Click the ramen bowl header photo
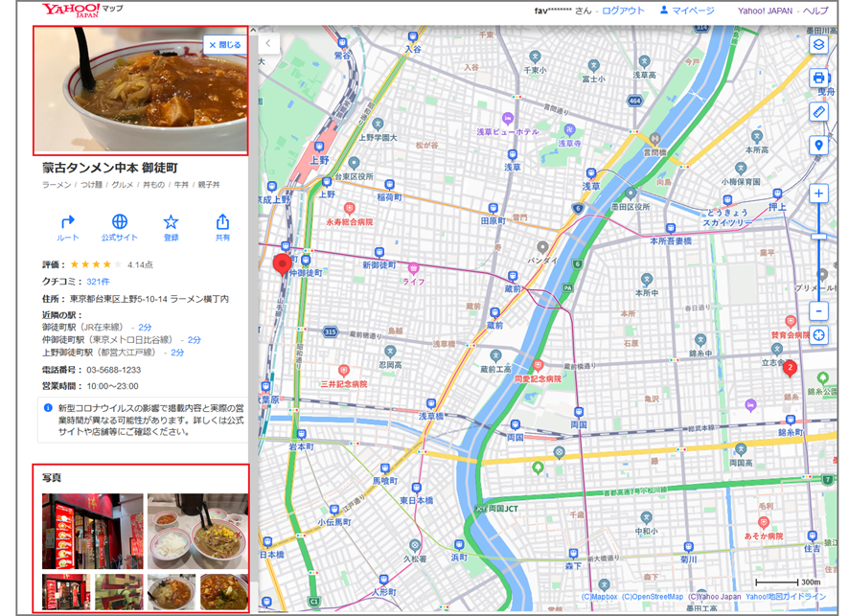Image resolution: width=849 pixels, height=616 pixels. [141, 90]
